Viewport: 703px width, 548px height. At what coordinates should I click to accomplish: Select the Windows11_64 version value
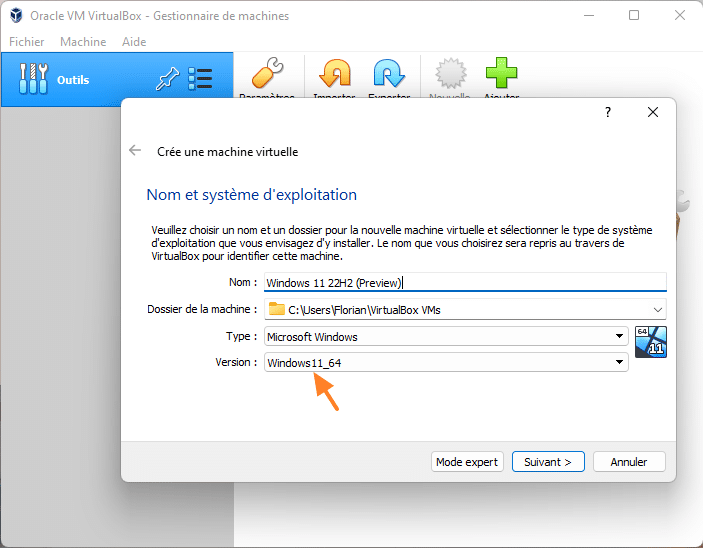click(x=304, y=363)
